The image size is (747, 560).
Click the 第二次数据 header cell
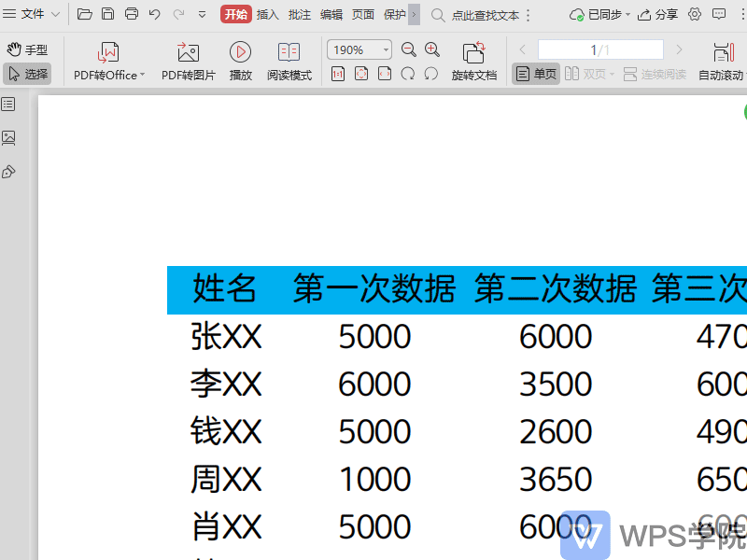click(556, 288)
